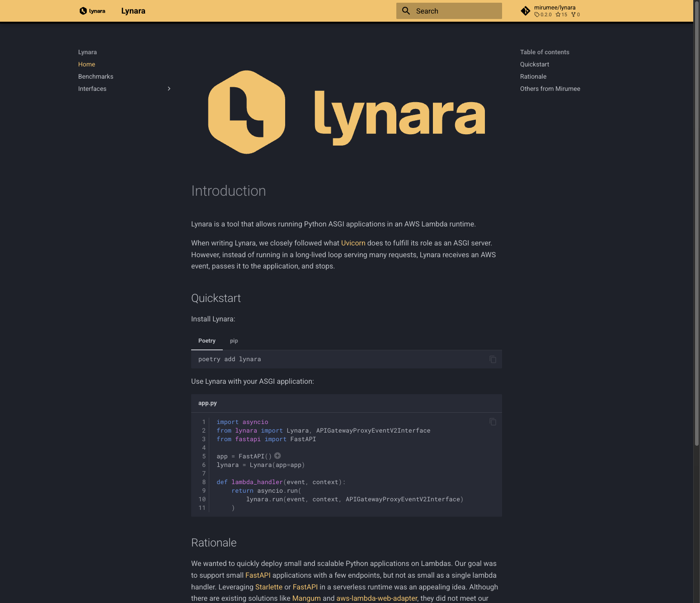The height and width of the screenshot is (603, 700).
Task: Click the large Lynara banner image
Action: click(x=347, y=112)
